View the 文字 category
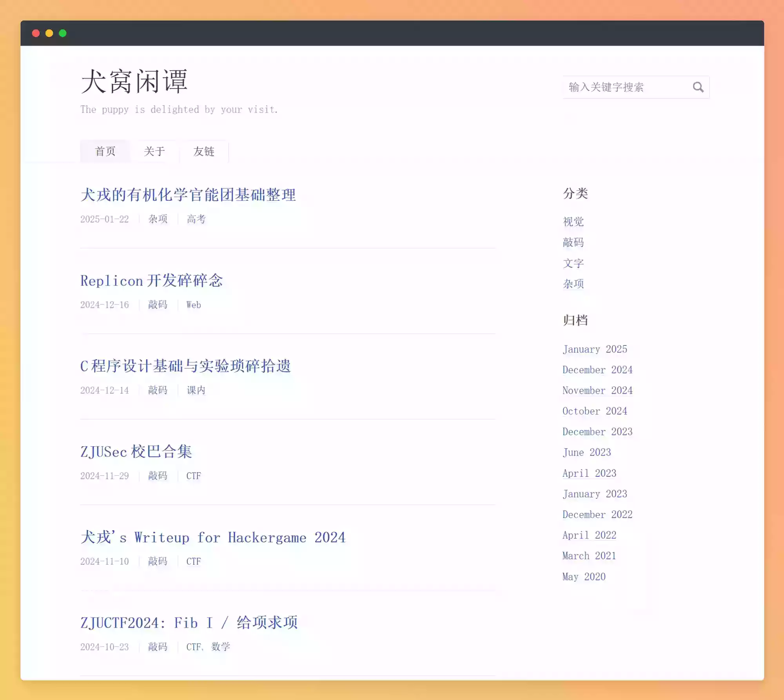The height and width of the screenshot is (700, 784). [x=573, y=264]
